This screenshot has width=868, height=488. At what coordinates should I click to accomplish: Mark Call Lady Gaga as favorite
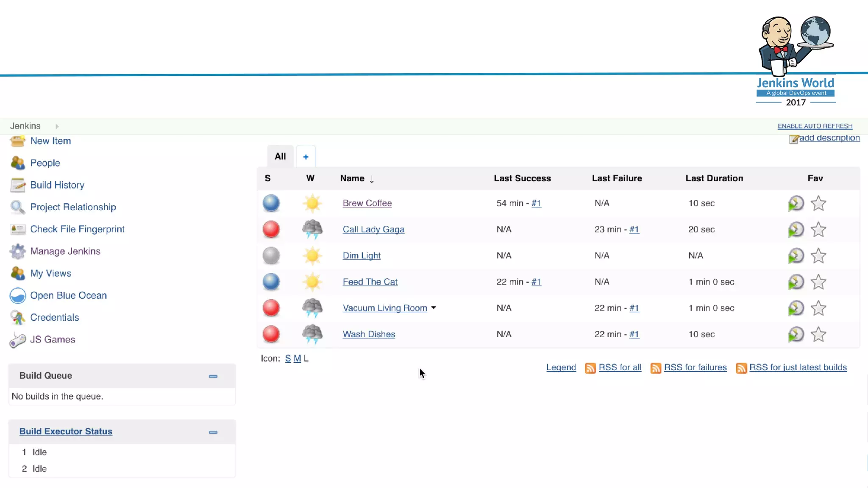point(818,230)
